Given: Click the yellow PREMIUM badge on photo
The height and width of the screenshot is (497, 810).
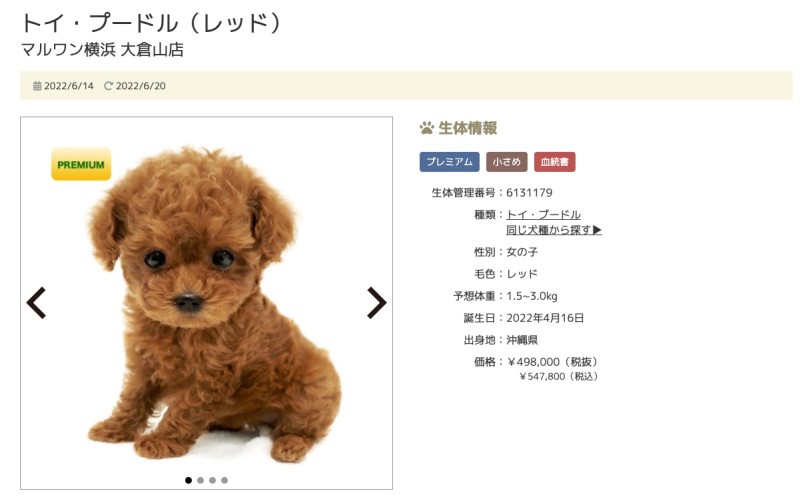Looking at the screenshot, I should click(x=81, y=164).
